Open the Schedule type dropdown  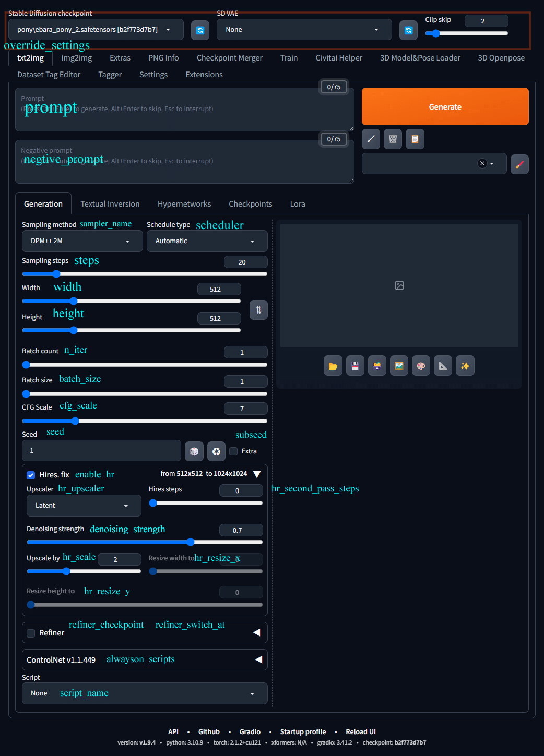(207, 241)
